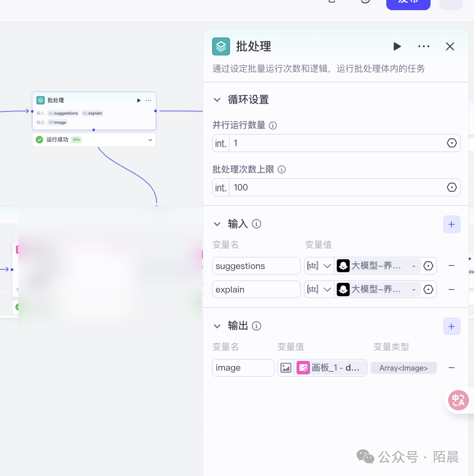Select the 画板_1 output value reference

pos(331,368)
